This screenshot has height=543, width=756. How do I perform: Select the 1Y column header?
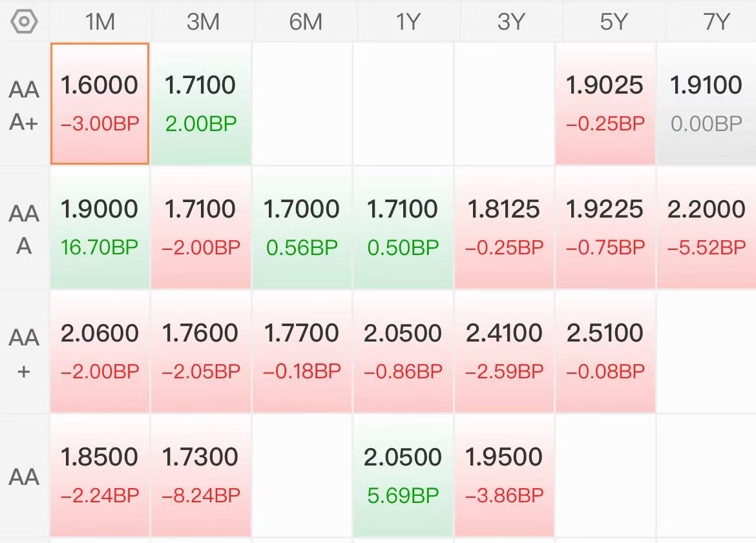point(408,22)
